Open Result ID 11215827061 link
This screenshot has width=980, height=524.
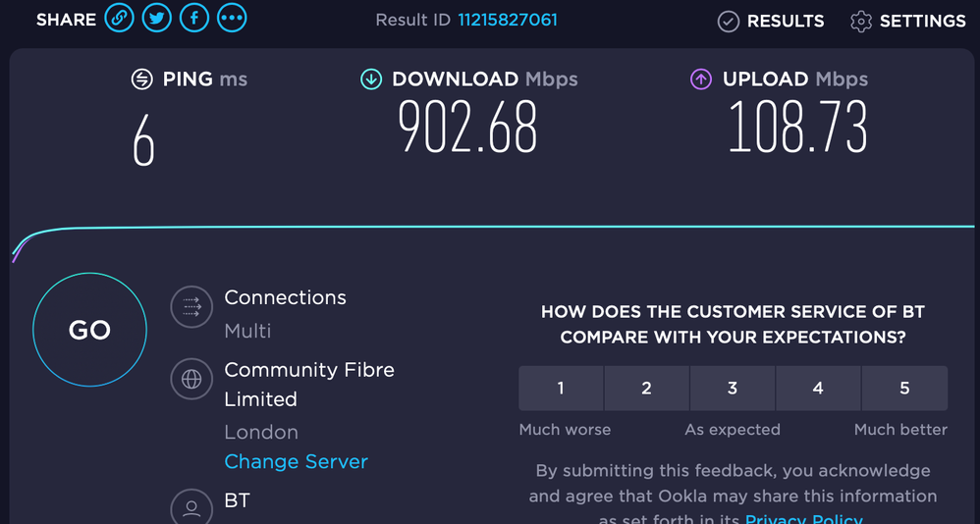[508, 20]
